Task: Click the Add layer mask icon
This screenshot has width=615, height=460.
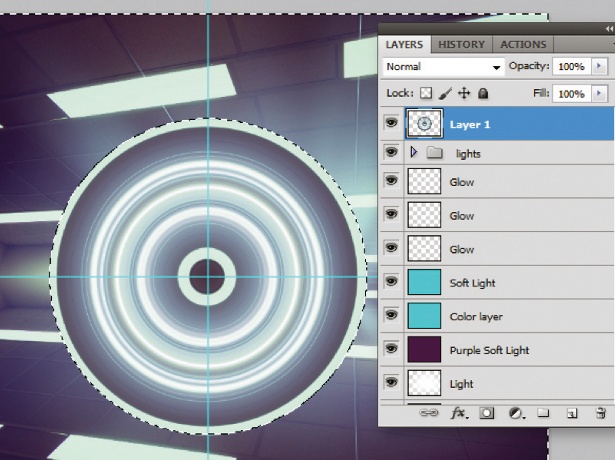Action: (x=487, y=413)
